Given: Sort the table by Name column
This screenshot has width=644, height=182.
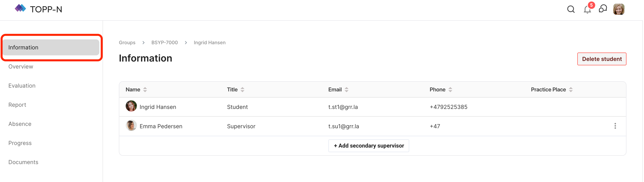Looking at the screenshot, I should coord(145,90).
